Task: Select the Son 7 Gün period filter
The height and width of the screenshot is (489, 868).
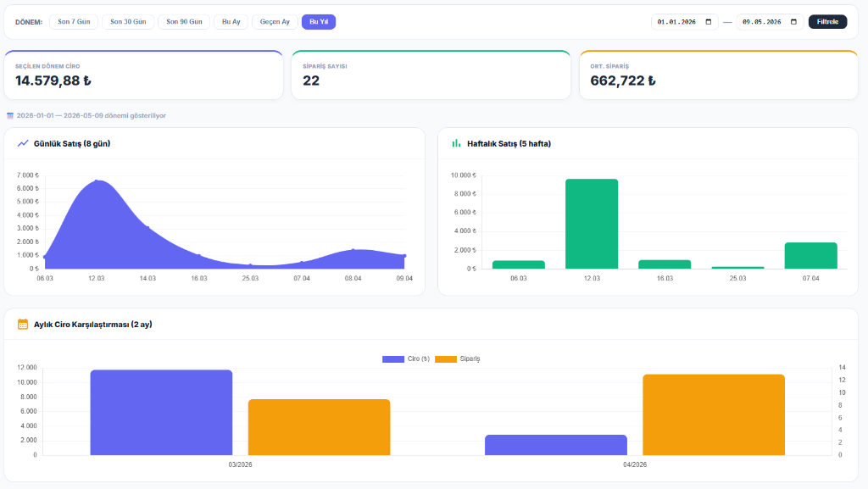Action: tap(74, 21)
